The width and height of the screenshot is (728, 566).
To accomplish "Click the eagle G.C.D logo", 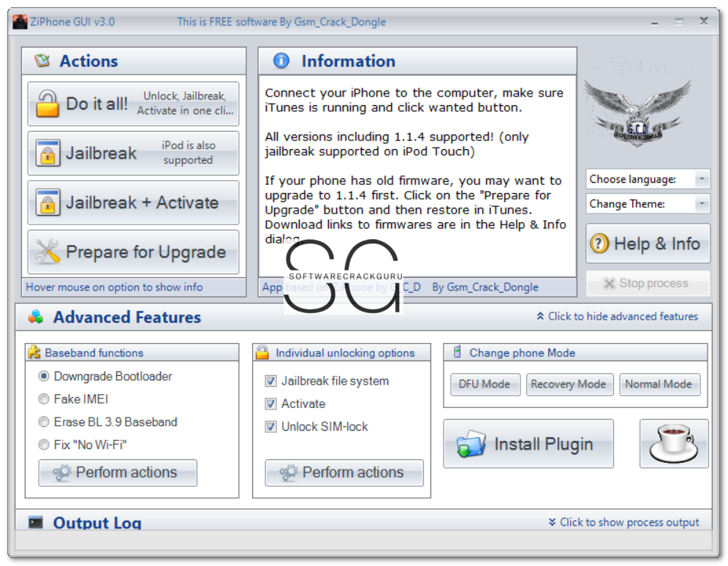I will pyautogui.click(x=637, y=113).
